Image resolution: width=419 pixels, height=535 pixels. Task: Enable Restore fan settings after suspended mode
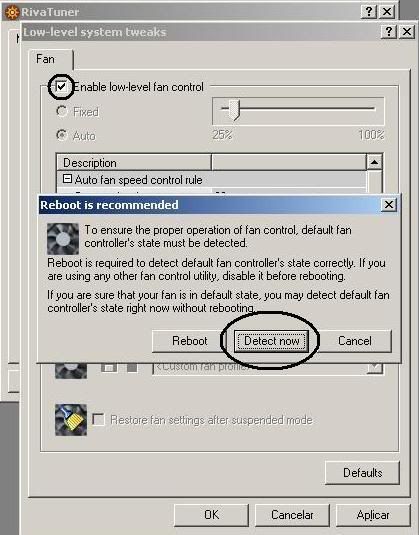coord(98,419)
